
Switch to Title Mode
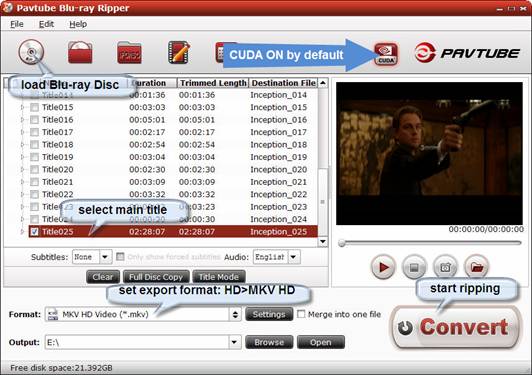click(x=218, y=277)
